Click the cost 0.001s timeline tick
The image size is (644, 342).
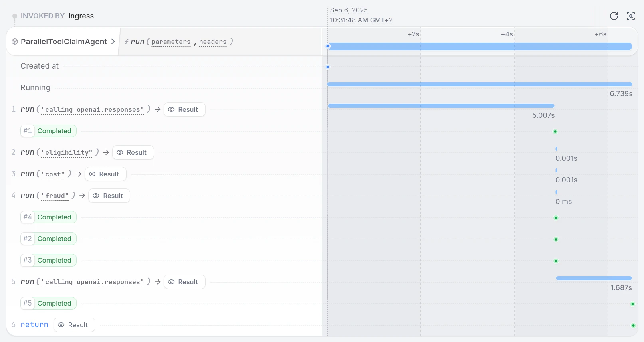(556, 170)
